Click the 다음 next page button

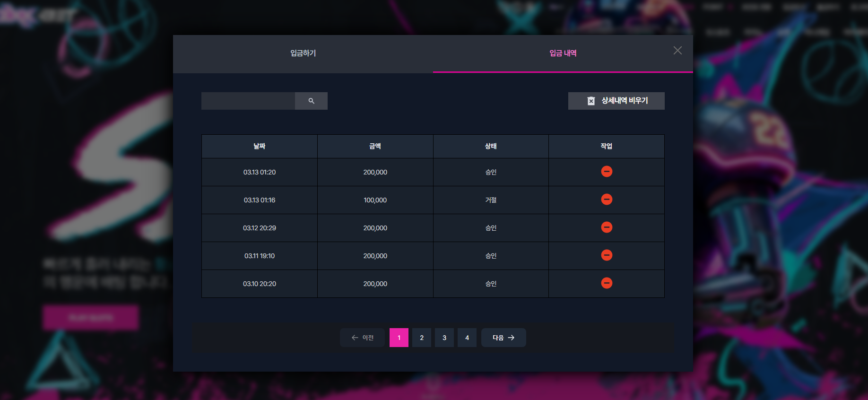click(x=503, y=338)
